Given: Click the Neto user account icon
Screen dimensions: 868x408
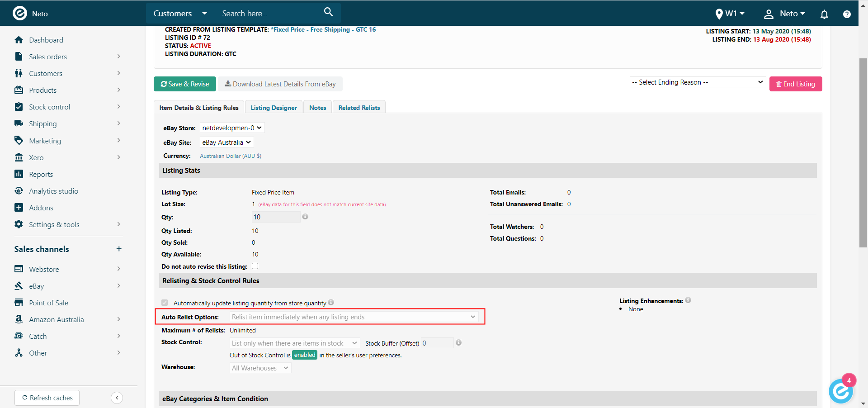Looking at the screenshot, I should (x=769, y=14).
